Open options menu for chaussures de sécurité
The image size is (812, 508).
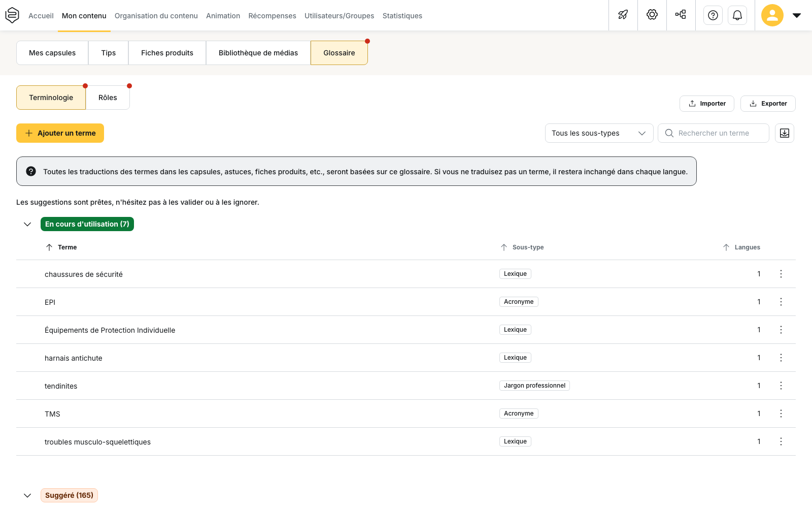[781, 274]
